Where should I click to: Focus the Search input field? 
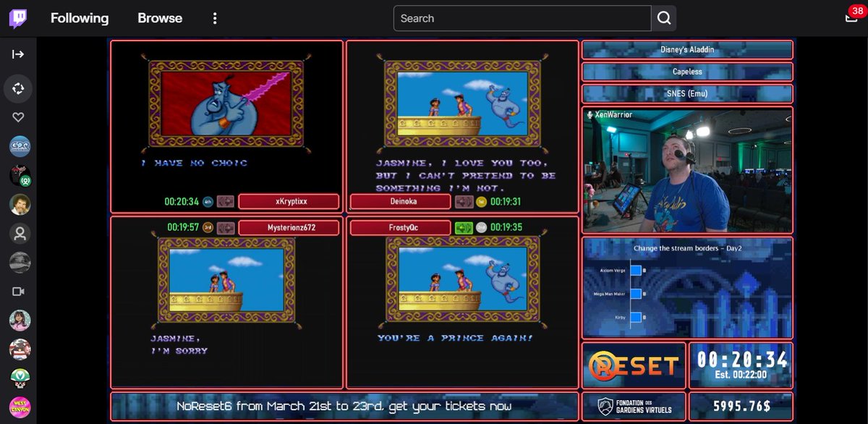point(522,18)
